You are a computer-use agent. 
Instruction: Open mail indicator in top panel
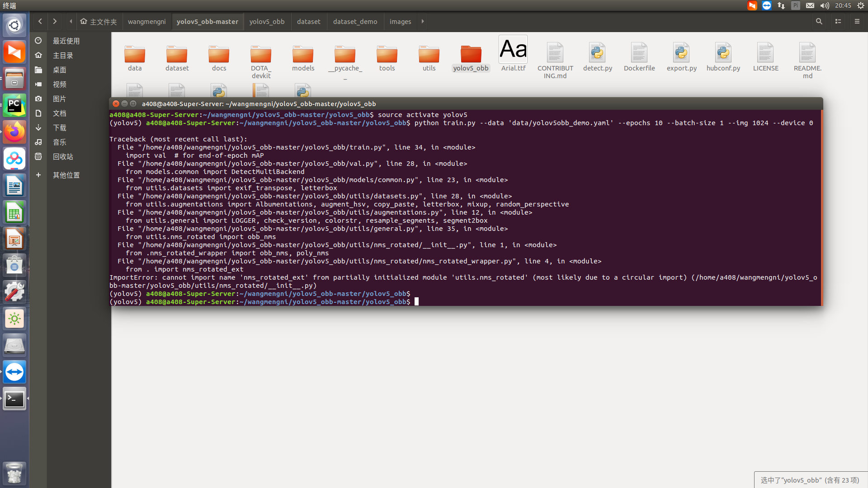click(810, 5)
